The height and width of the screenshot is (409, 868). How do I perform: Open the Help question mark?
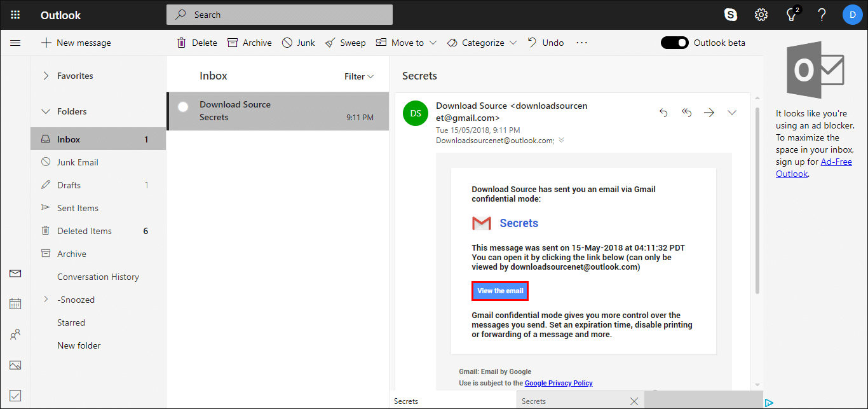822,15
